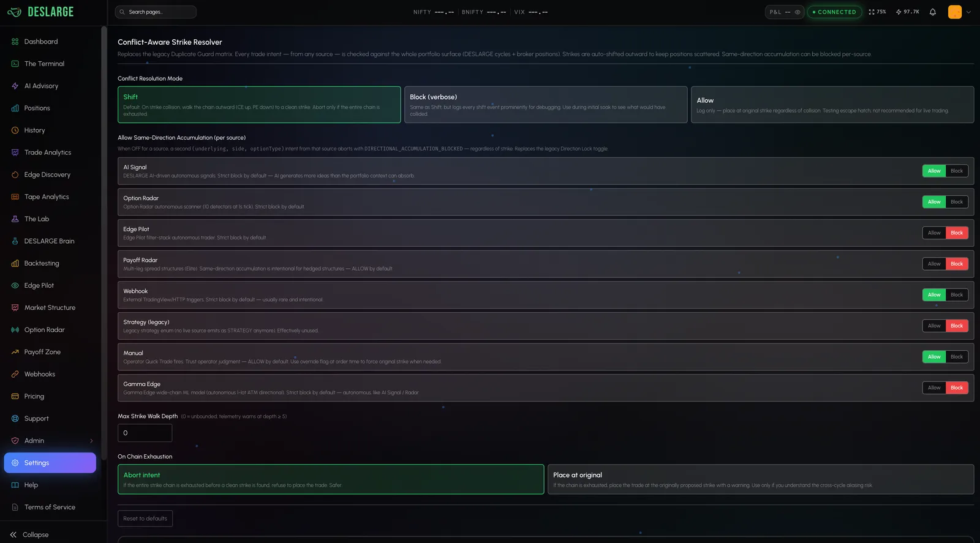Select Shift conflict resolution mode
Image resolution: width=980 pixels, height=543 pixels.
pos(259,105)
